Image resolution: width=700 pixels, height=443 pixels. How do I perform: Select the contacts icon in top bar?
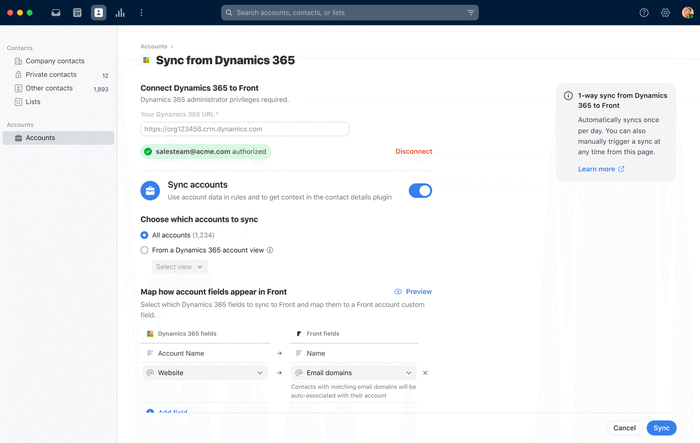pyautogui.click(x=99, y=13)
